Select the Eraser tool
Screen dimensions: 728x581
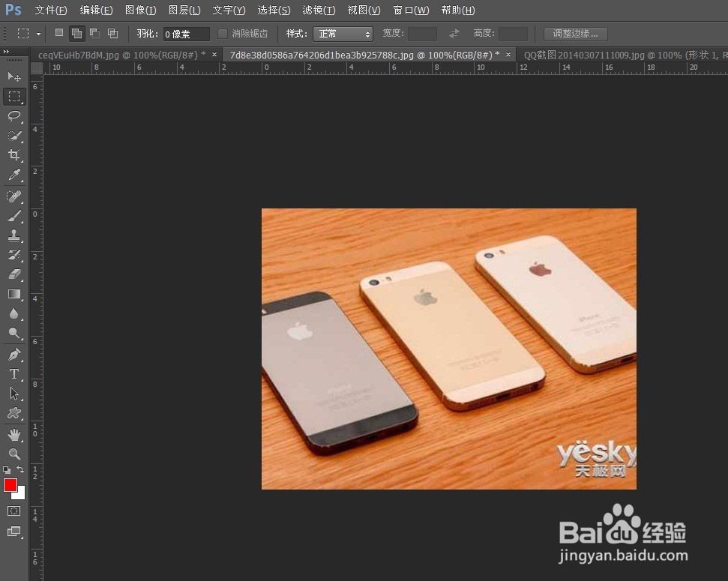click(x=14, y=274)
